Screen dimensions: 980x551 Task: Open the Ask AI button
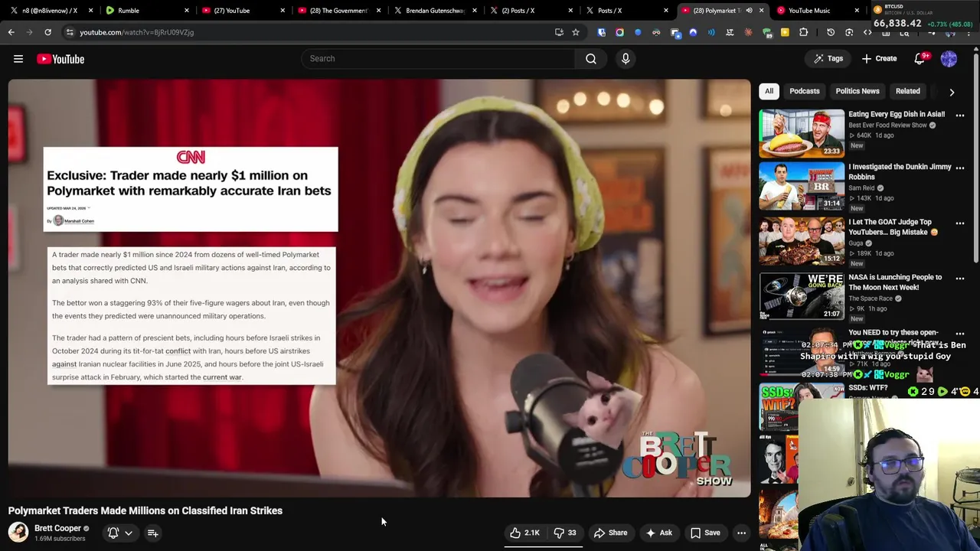[x=659, y=533]
